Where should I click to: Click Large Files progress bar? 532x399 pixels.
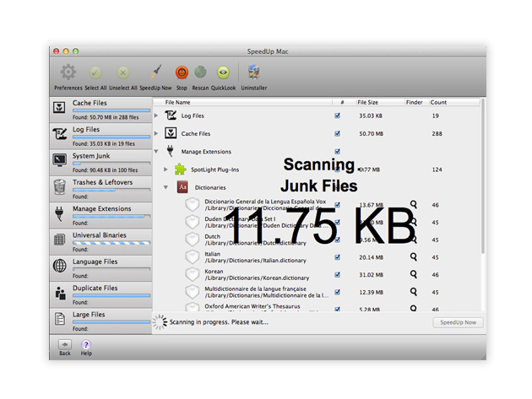point(111,322)
